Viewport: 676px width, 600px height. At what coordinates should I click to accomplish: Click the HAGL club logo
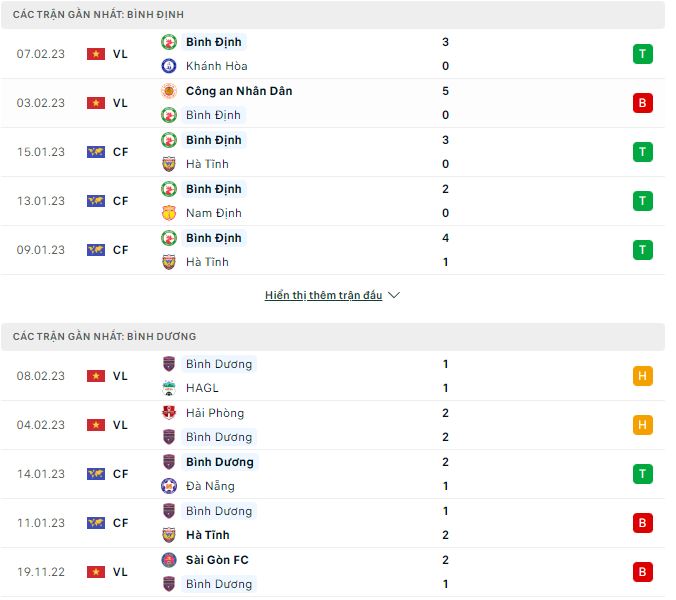[169, 388]
